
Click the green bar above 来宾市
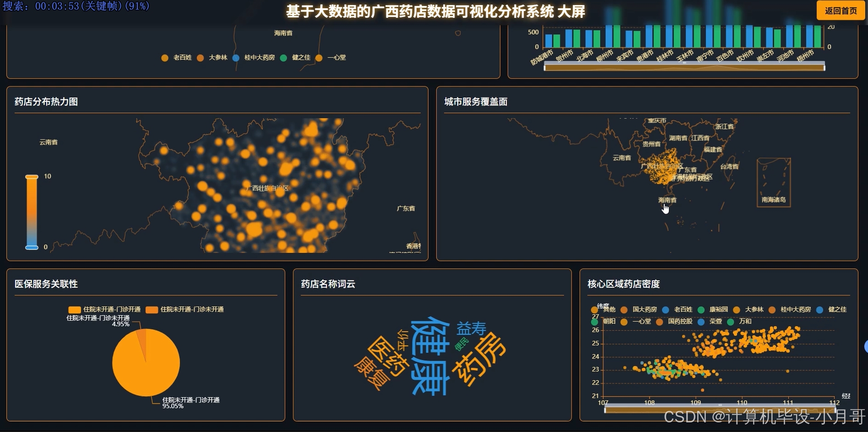[637, 39]
